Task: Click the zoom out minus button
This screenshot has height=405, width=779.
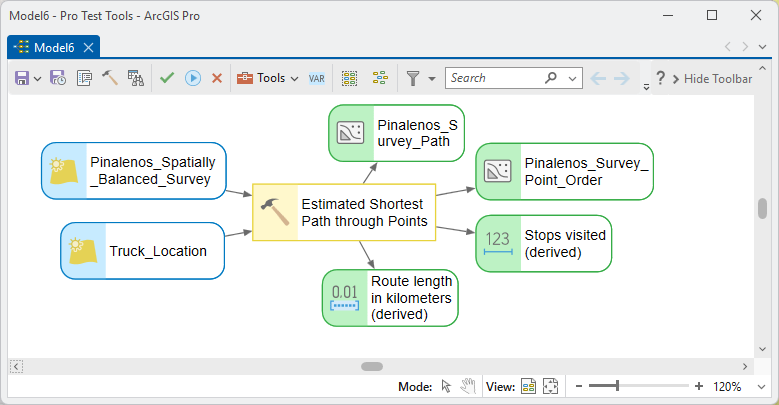Action: 579,386
